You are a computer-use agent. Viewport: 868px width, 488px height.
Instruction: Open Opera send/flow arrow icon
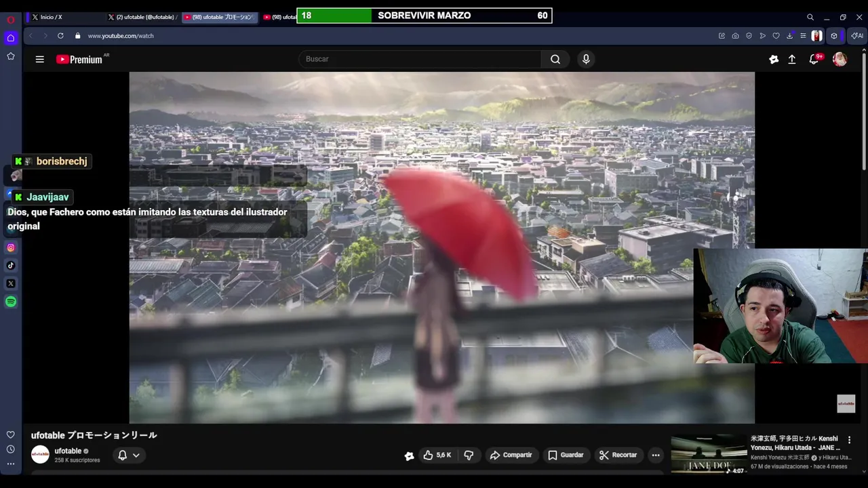click(x=762, y=36)
